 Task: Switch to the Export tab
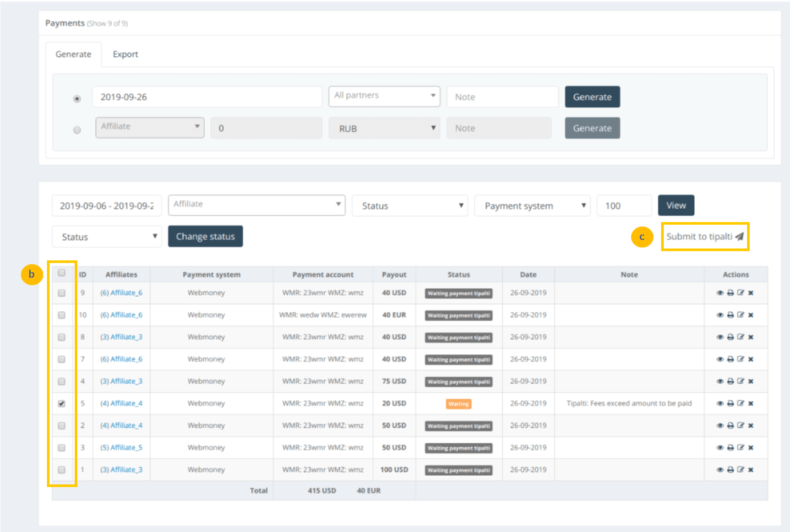pyautogui.click(x=125, y=54)
